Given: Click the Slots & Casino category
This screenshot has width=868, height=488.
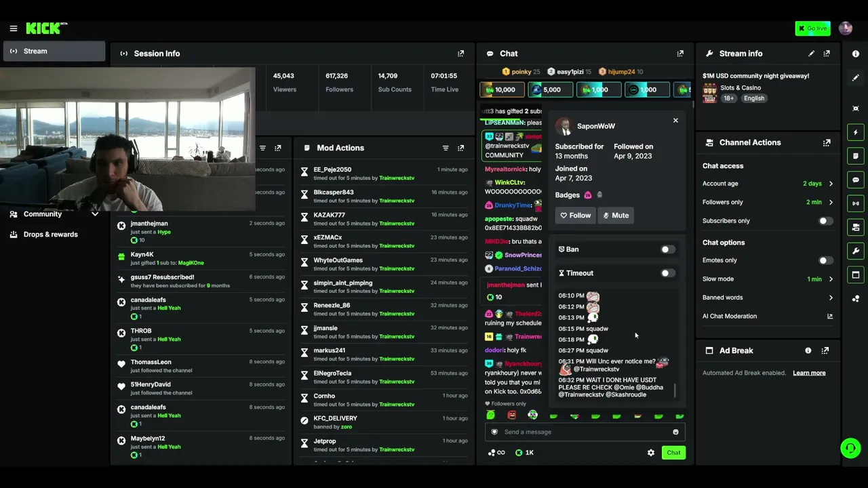Looking at the screenshot, I should [741, 87].
